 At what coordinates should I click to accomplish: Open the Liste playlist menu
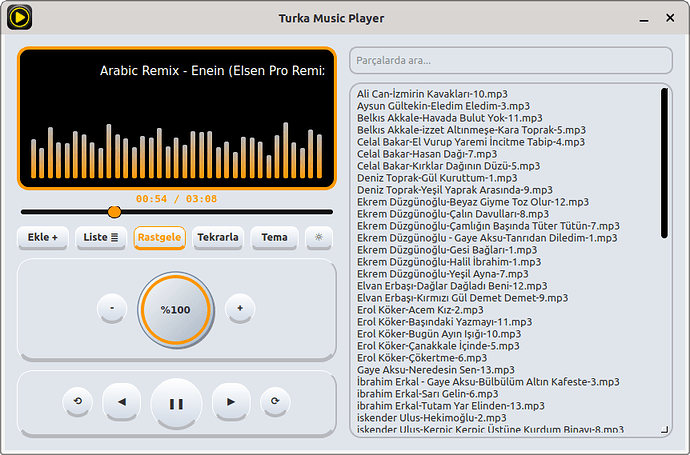[101, 238]
